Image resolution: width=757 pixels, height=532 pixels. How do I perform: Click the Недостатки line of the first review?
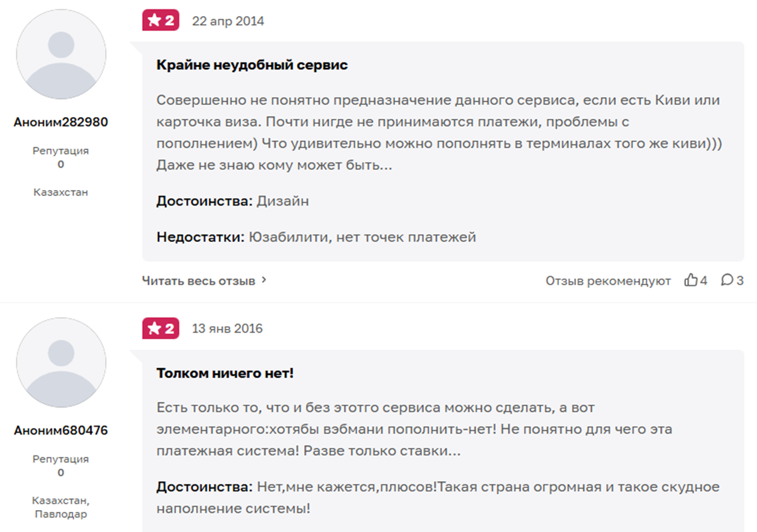tap(316, 237)
